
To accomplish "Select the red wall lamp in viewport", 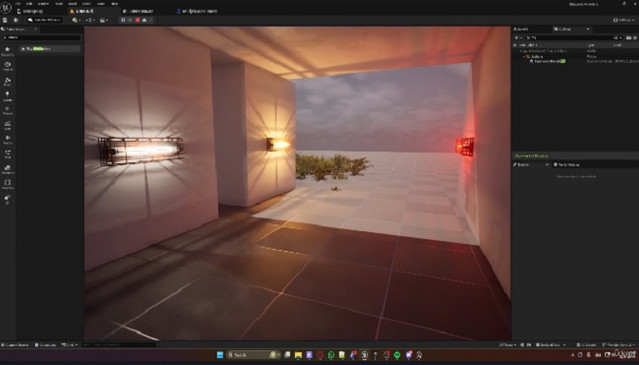I will click(465, 146).
